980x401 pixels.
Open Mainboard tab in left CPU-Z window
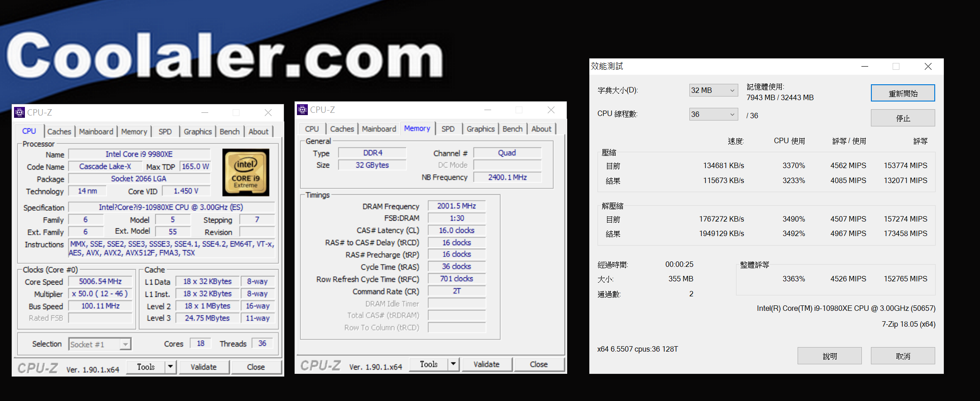tap(96, 131)
